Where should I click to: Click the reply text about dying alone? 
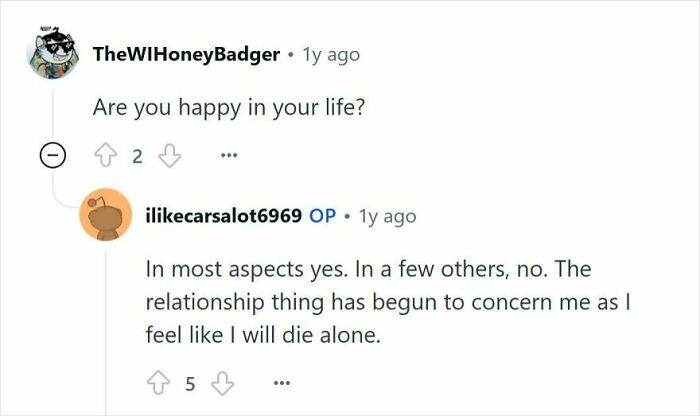click(x=388, y=302)
